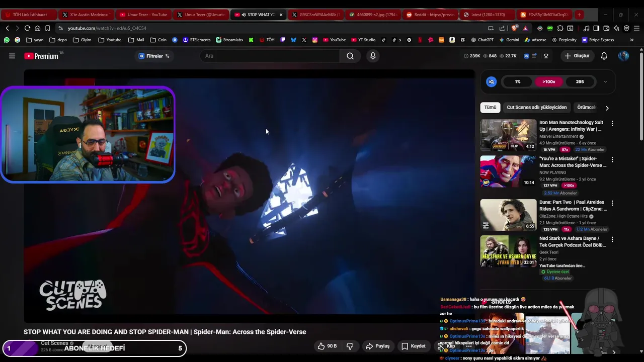Open Brave VPN shield icon

pyautogui.click(x=626, y=28)
